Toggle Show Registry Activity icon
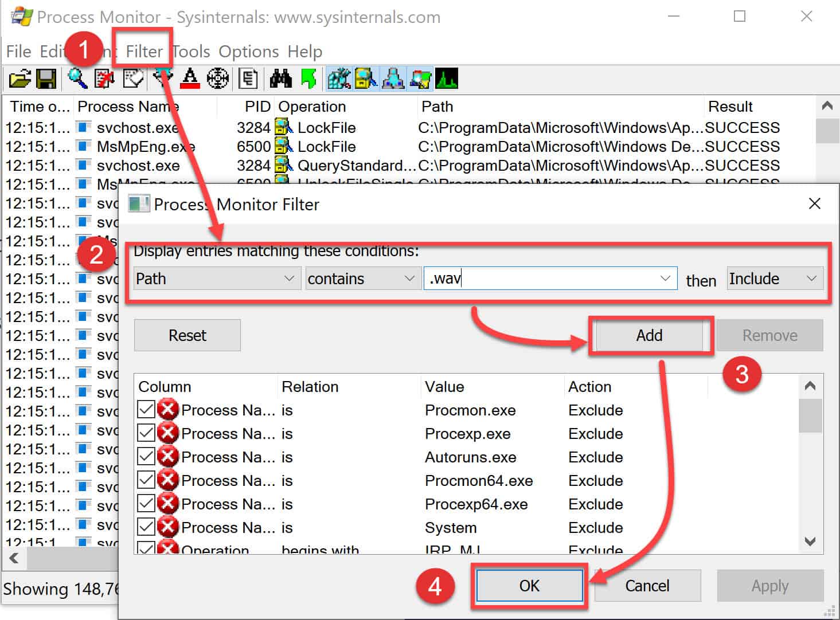840x620 pixels. (x=338, y=79)
